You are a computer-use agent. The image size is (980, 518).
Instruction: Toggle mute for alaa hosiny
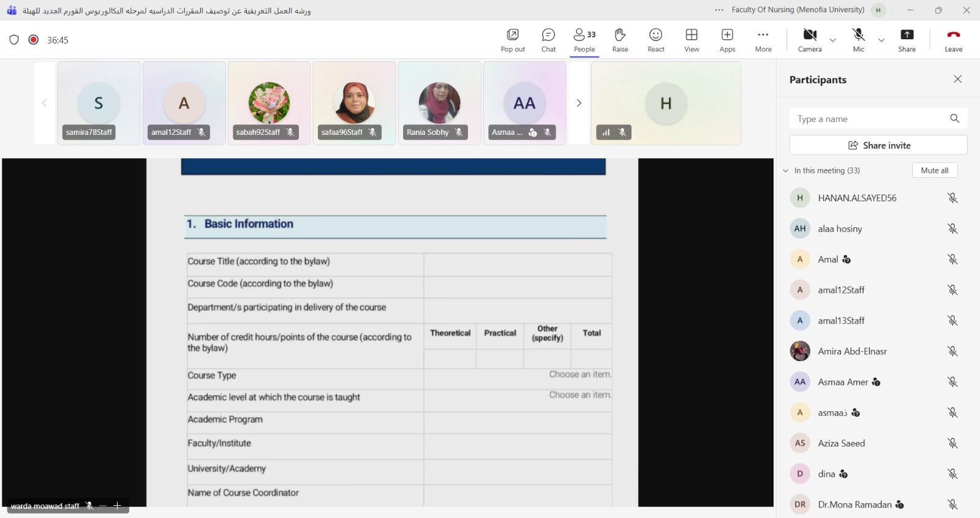(x=952, y=229)
